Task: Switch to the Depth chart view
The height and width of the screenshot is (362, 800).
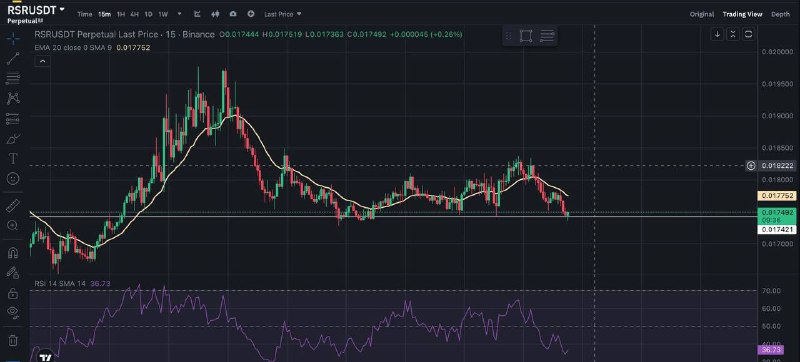Action: (x=780, y=14)
